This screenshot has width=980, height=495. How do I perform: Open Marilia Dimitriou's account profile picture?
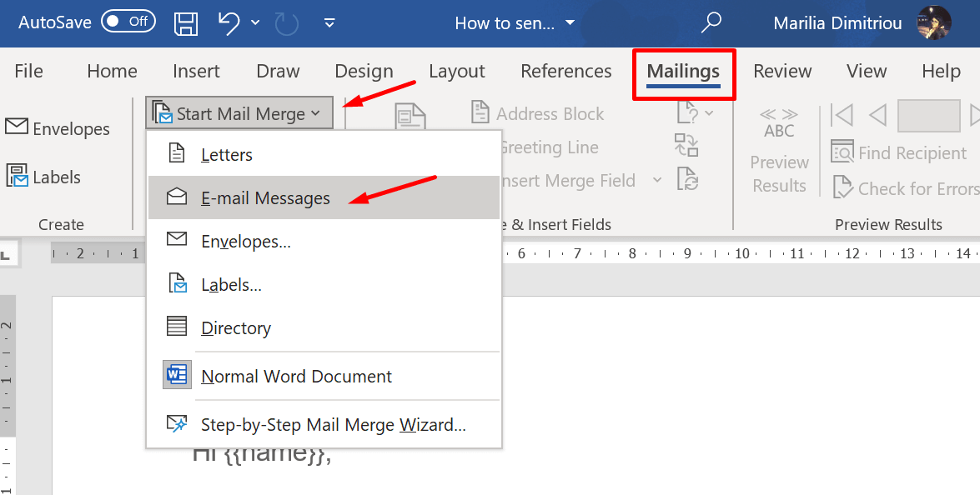[933, 23]
